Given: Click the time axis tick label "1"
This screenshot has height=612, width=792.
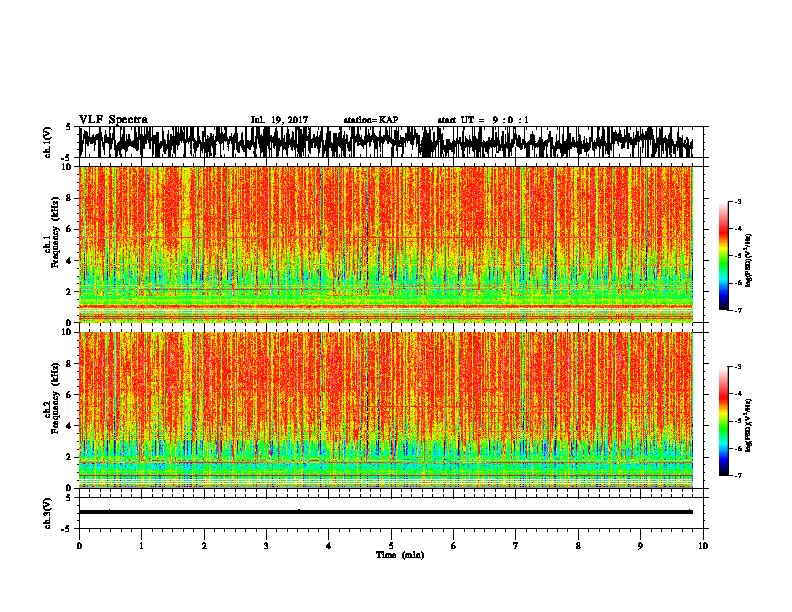Looking at the screenshot, I should click(141, 546).
